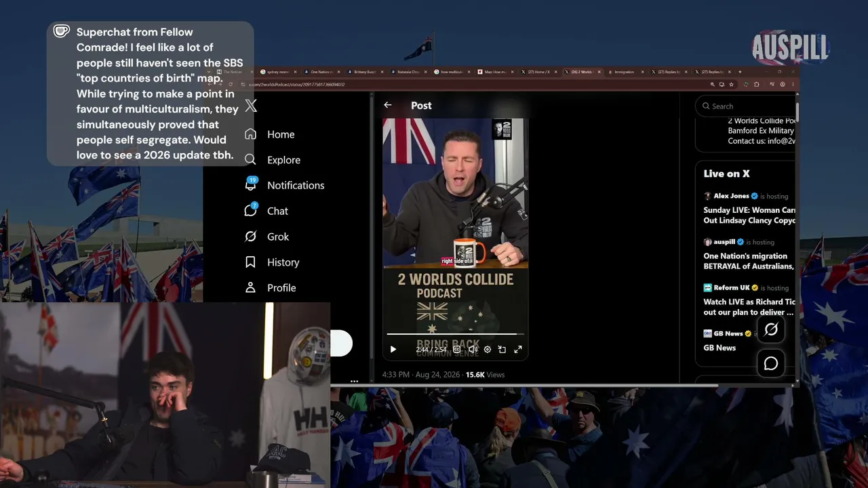Seek on the video progress bar

coord(455,334)
